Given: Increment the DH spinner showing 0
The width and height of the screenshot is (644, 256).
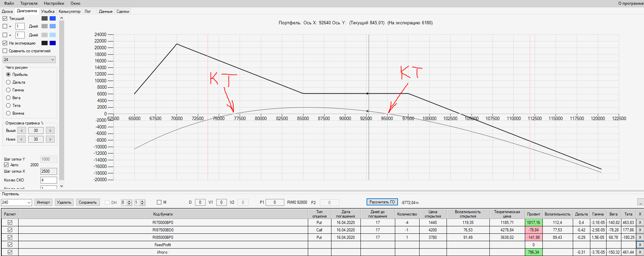Looking at the screenshot, I should (x=129, y=201).
